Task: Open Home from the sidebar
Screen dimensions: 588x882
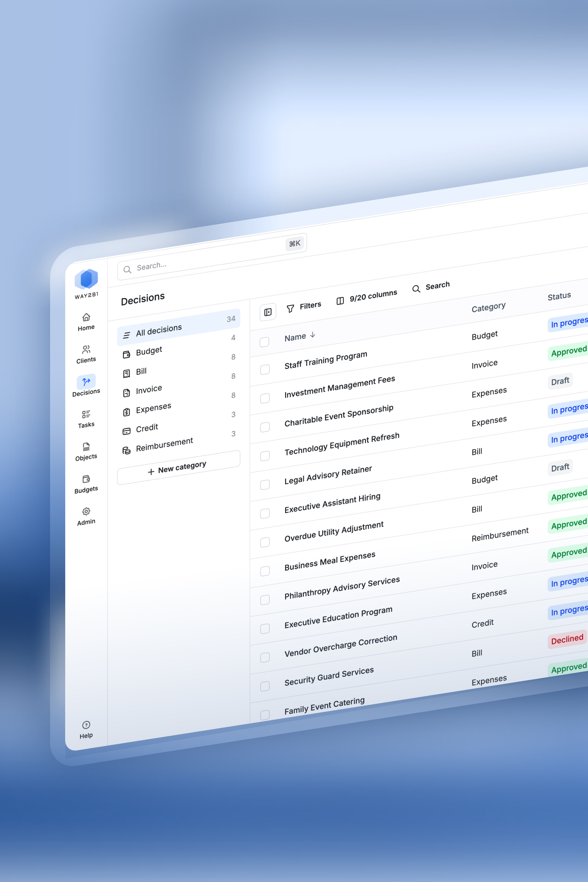Action: (86, 322)
